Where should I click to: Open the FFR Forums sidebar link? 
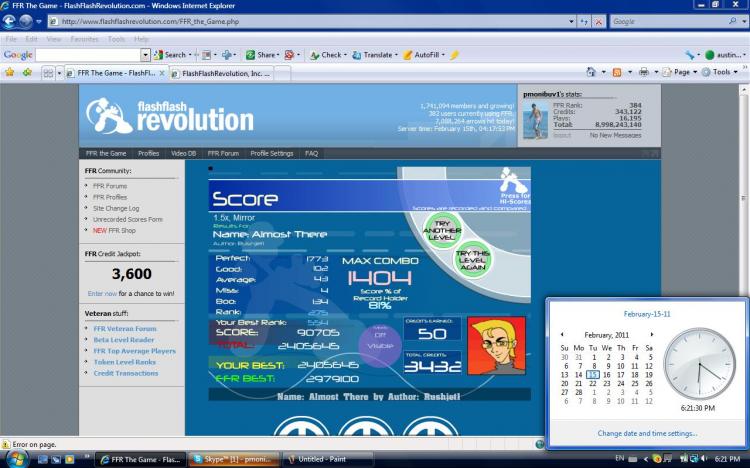(x=110, y=186)
